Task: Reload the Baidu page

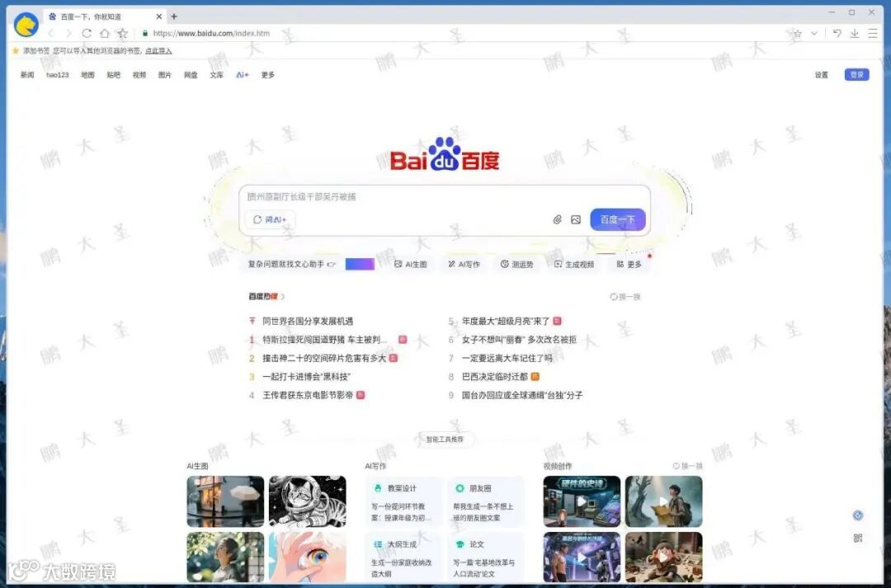Action: pyautogui.click(x=87, y=34)
